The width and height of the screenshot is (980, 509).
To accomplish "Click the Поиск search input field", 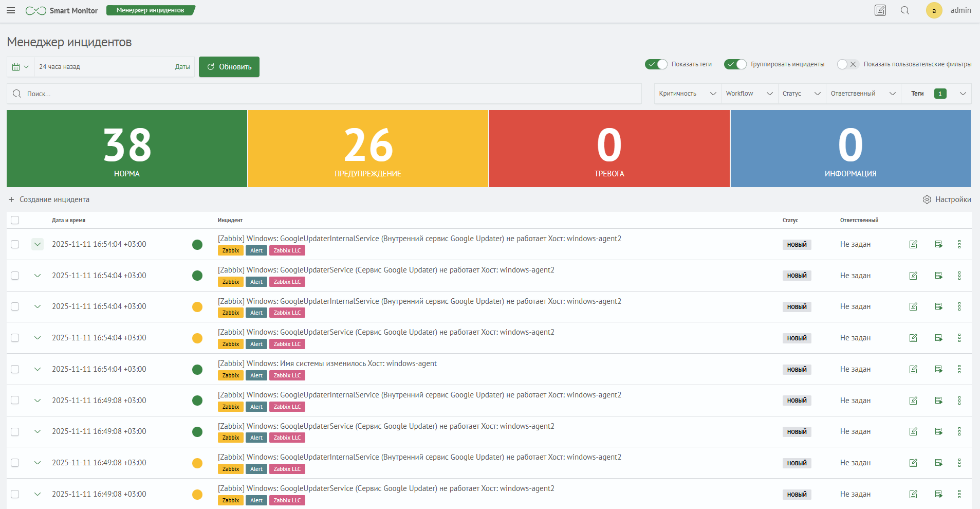I will point(329,94).
